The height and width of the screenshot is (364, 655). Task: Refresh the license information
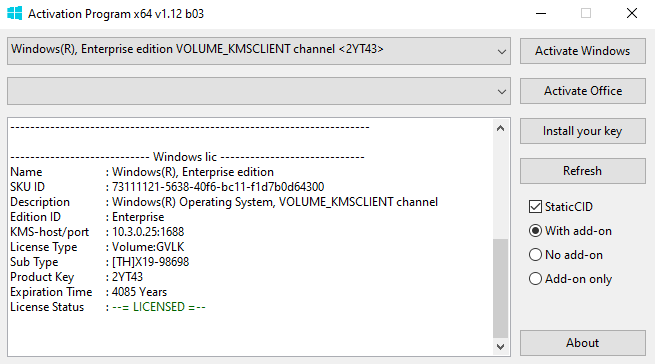(x=583, y=171)
